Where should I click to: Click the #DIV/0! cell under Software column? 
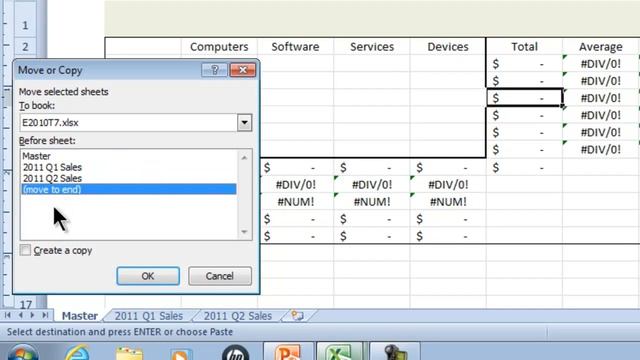click(296, 184)
